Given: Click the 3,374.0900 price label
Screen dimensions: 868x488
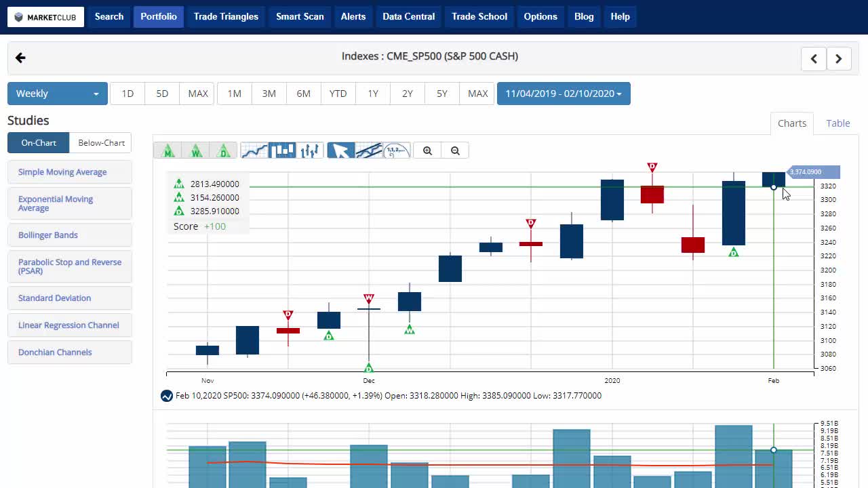Looking at the screenshot, I should point(813,172).
